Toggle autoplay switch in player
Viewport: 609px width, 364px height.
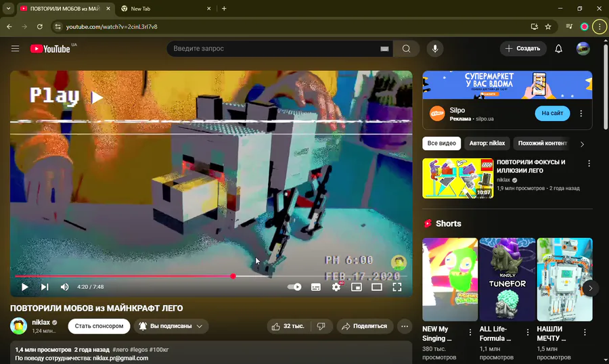point(294,287)
